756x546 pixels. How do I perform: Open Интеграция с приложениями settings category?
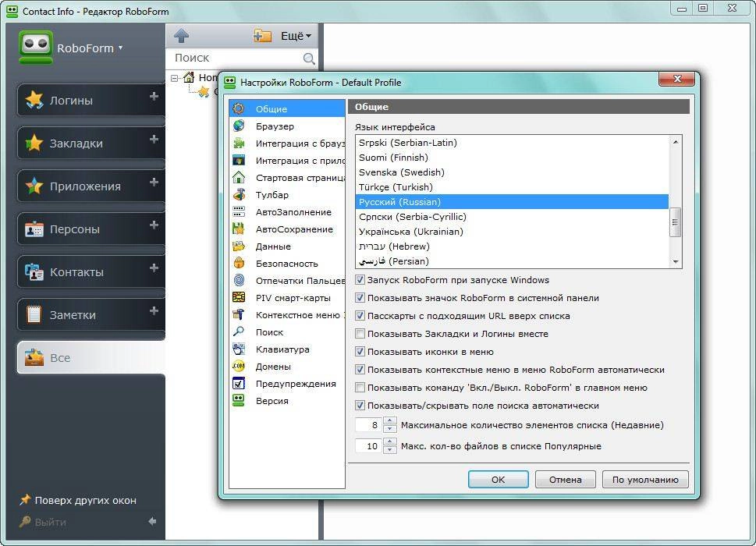pyautogui.click(x=287, y=161)
